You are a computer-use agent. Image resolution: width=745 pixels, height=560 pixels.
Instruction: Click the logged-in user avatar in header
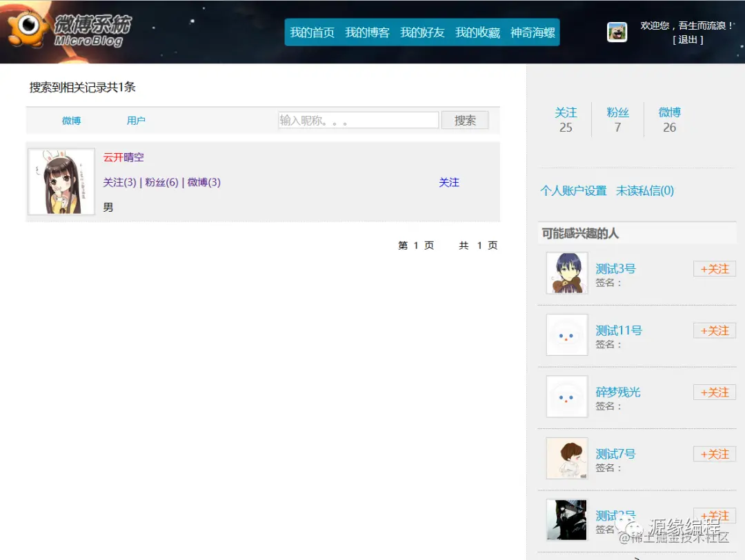pyautogui.click(x=617, y=32)
